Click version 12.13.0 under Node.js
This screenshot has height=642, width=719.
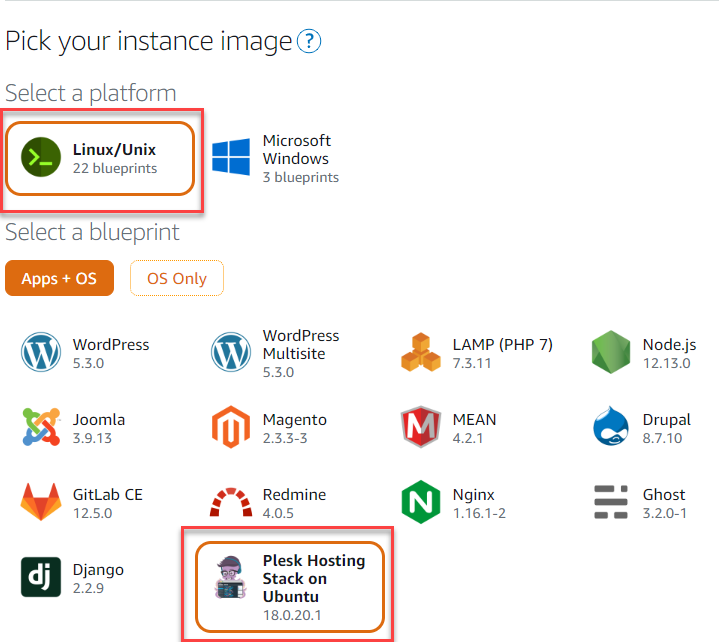666,363
